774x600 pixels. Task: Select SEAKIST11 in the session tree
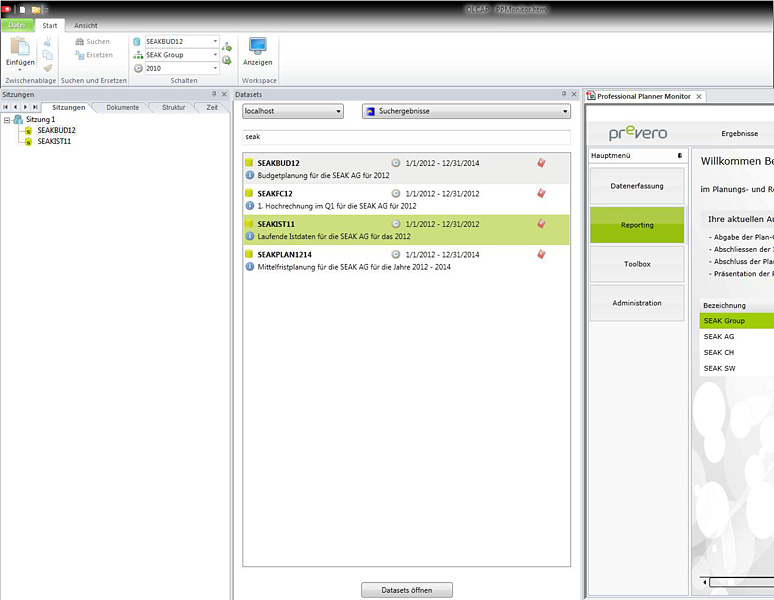pyautogui.click(x=53, y=141)
